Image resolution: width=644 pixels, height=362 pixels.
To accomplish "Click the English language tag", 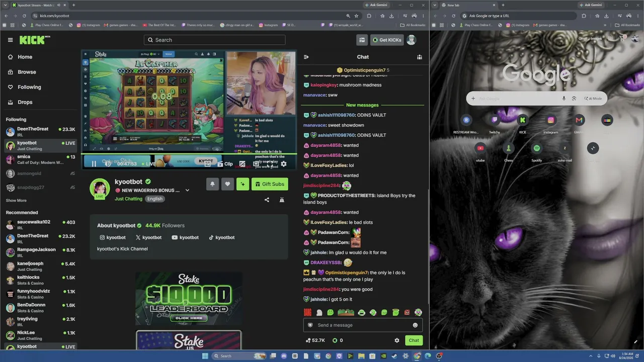I will (x=155, y=199).
